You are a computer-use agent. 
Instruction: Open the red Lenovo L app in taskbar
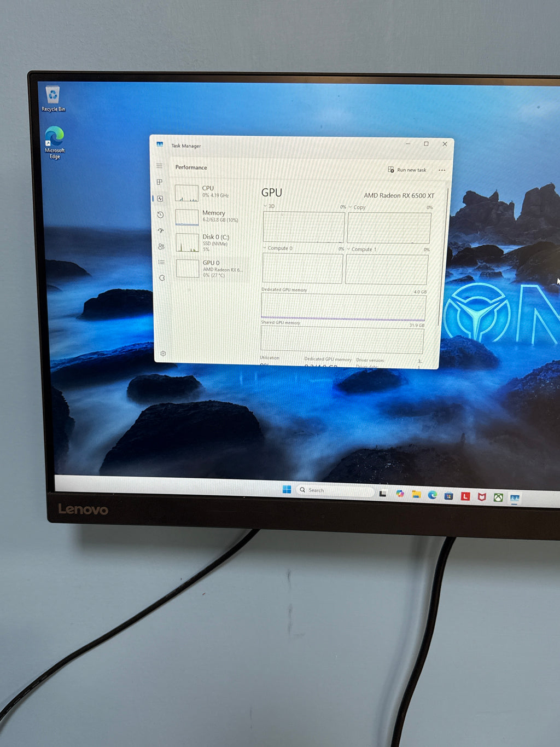[465, 496]
